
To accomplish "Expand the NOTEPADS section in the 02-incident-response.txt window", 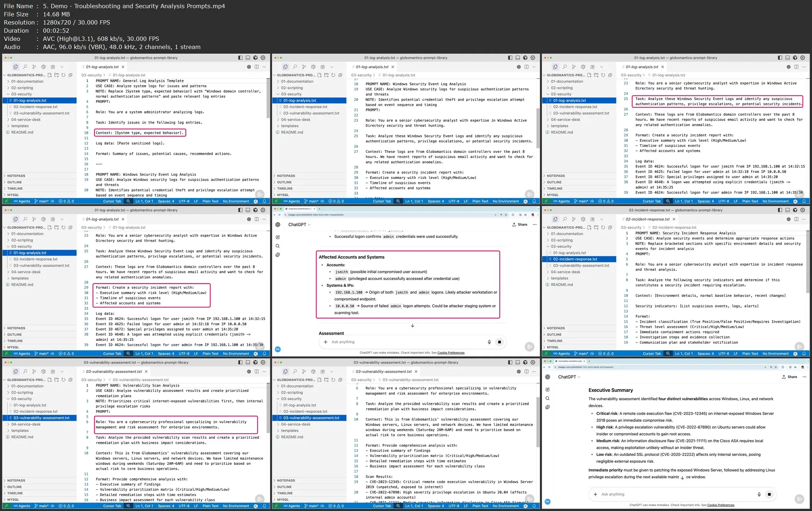I will pyautogui.click(x=556, y=328).
